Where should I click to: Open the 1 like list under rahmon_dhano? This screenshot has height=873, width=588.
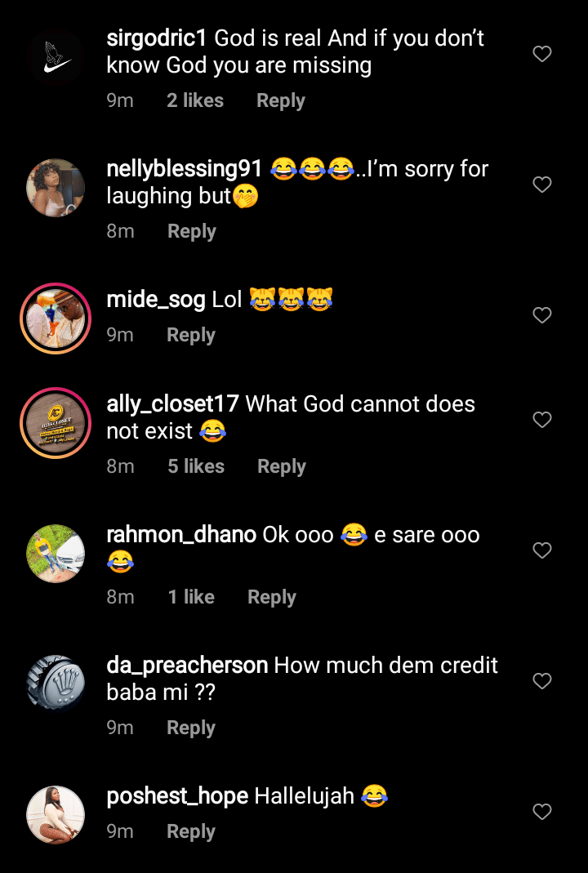[191, 598]
